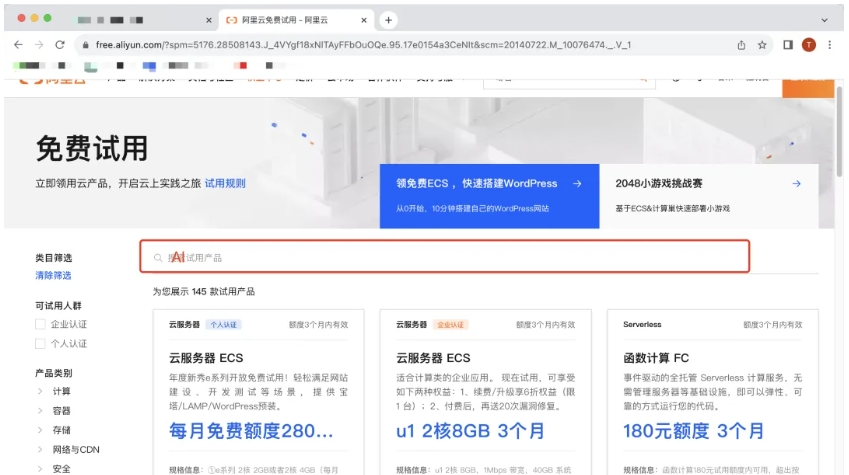This screenshot has height=475, width=849.
Task: Click 清除筛选 to clear filters
Action: tap(53, 275)
